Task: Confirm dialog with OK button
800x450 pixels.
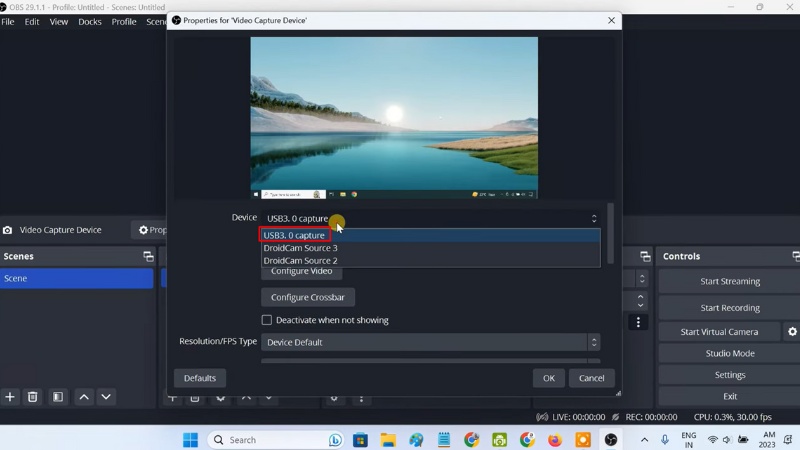Action: point(548,378)
